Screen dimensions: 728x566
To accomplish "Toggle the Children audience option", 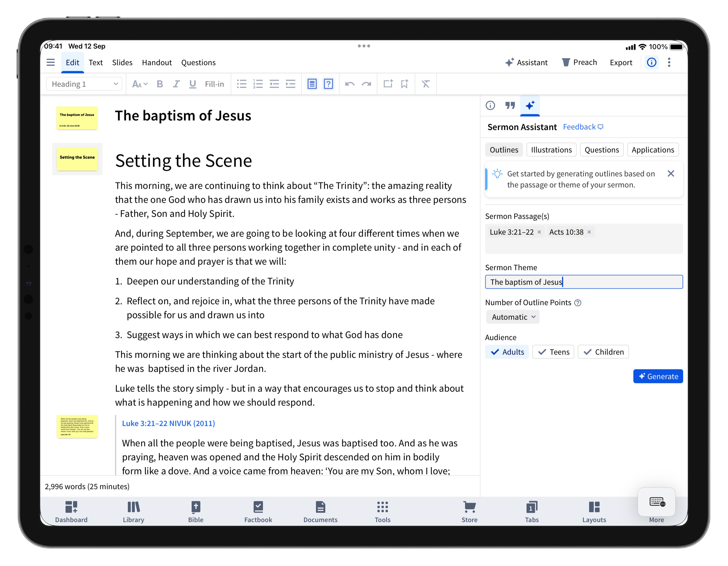I will pos(603,352).
